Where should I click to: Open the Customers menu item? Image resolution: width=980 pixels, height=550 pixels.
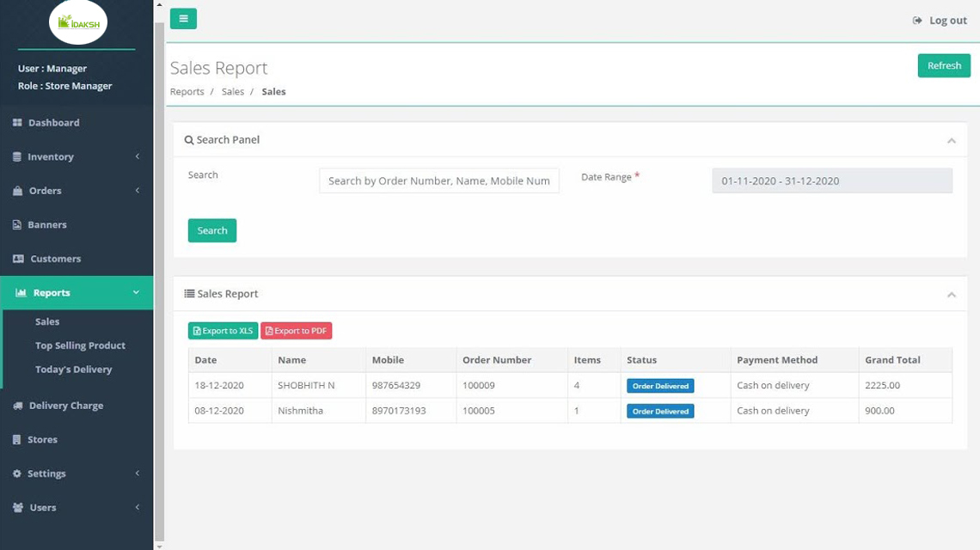point(56,259)
